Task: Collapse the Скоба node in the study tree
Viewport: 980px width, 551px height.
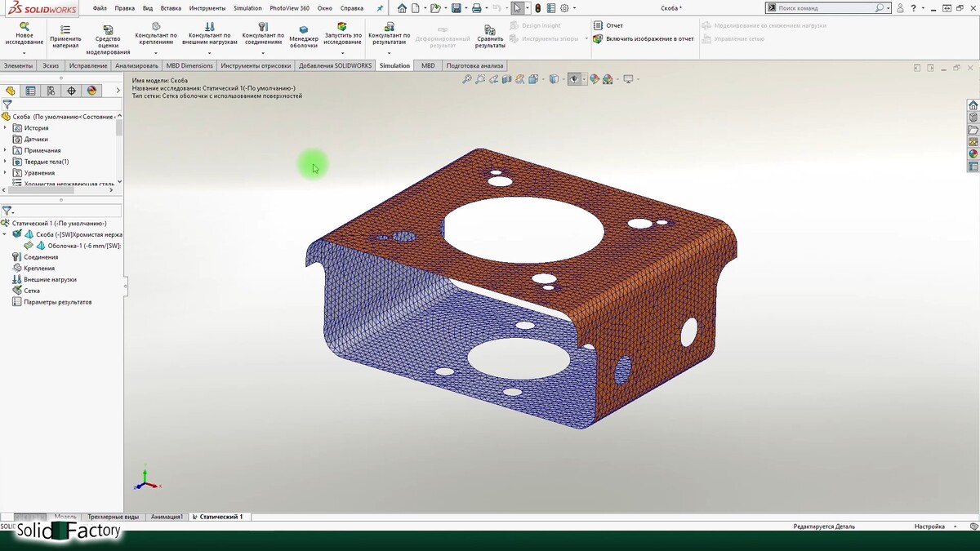Action: point(6,234)
